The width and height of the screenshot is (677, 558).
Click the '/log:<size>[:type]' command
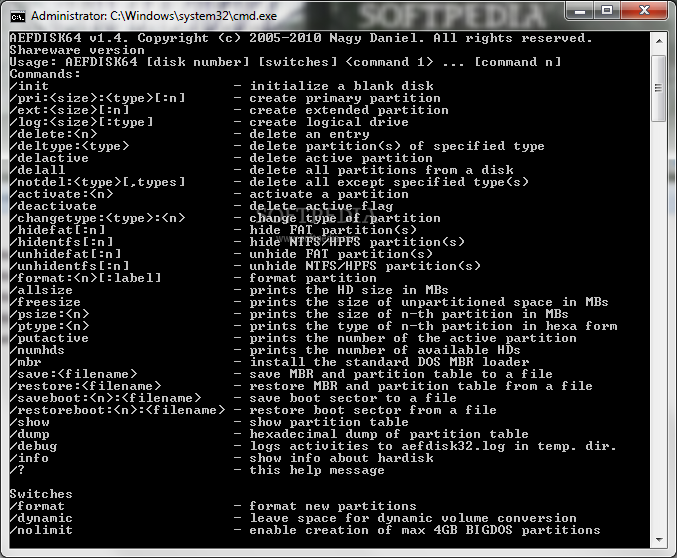82,122
